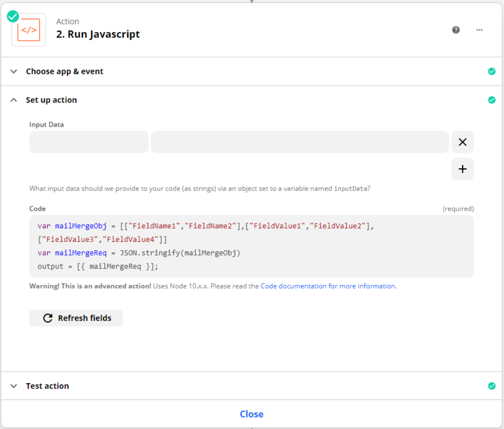Select the Set up action section header
Screen dimensions: 504x429
tap(51, 100)
